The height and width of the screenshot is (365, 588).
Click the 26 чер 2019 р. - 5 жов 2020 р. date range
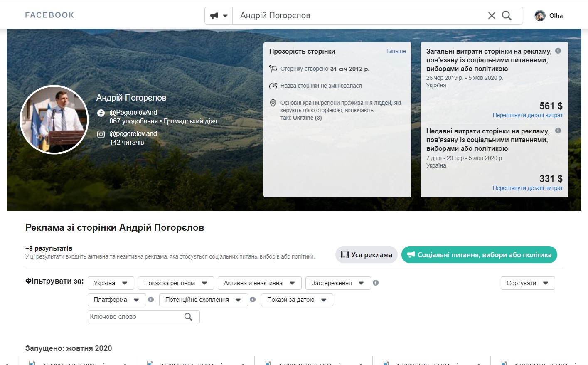click(465, 78)
